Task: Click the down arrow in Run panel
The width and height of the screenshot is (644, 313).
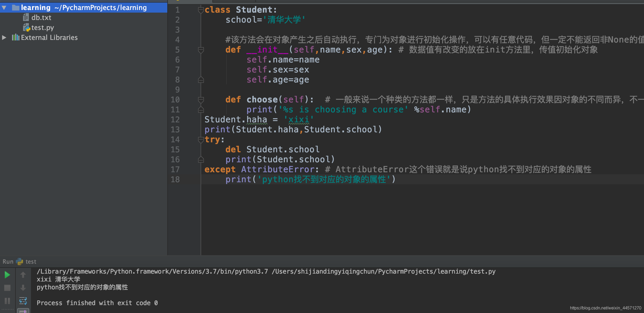Action: coord(23,288)
